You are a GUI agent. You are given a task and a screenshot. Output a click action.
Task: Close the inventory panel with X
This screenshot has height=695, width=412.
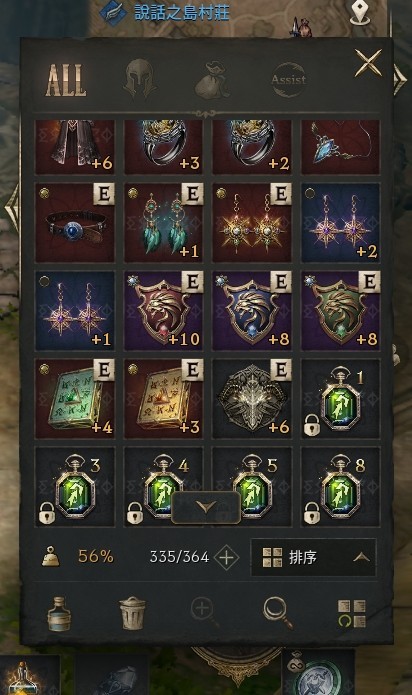click(368, 63)
